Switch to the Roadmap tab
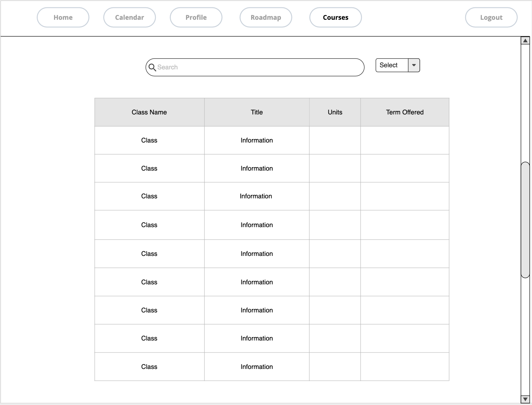The image size is (532, 405). coord(266,17)
